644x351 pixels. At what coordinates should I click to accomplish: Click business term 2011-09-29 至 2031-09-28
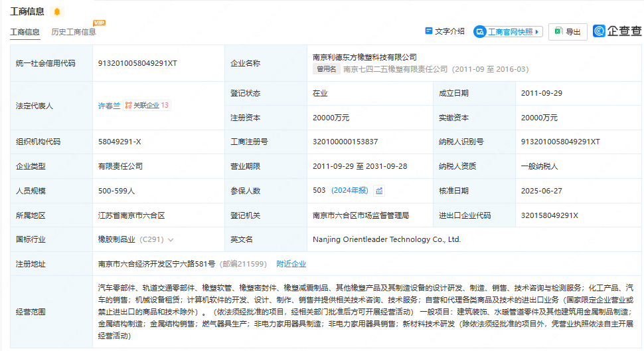click(360, 166)
